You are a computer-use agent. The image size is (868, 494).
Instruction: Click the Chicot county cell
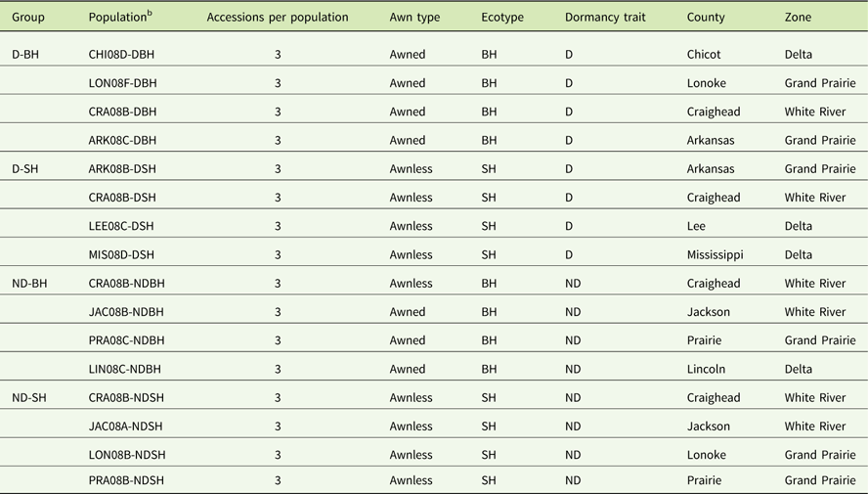(704, 55)
